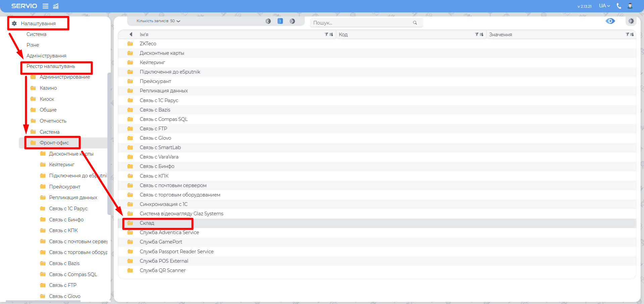Viewport: 644px width, 304px height.
Task: Go to the next page arrow
Action: (x=292, y=21)
